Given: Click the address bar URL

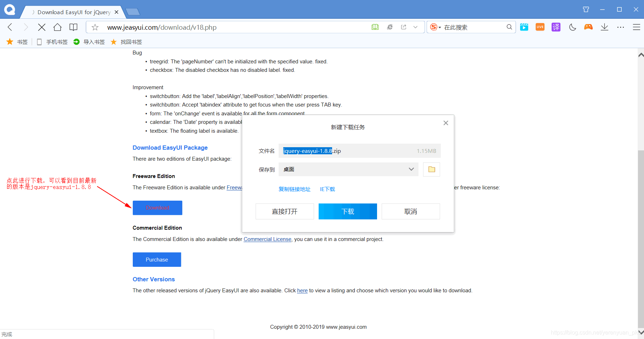Looking at the screenshot, I should click(162, 27).
